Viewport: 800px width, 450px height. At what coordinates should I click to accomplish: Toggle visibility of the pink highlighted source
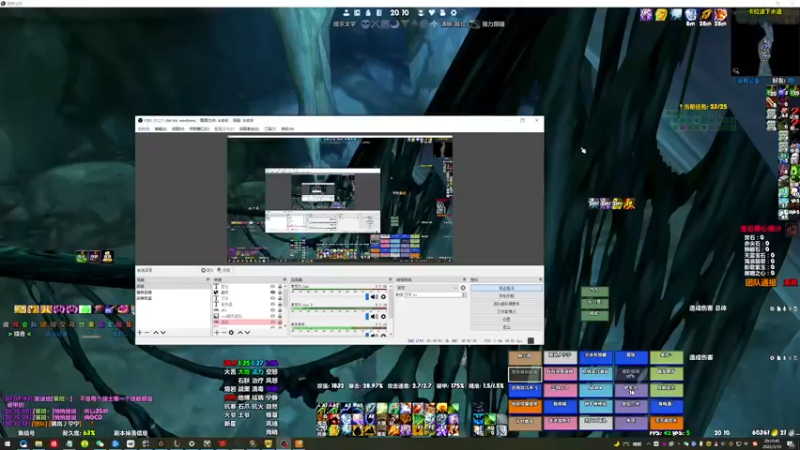click(x=272, y=322)
